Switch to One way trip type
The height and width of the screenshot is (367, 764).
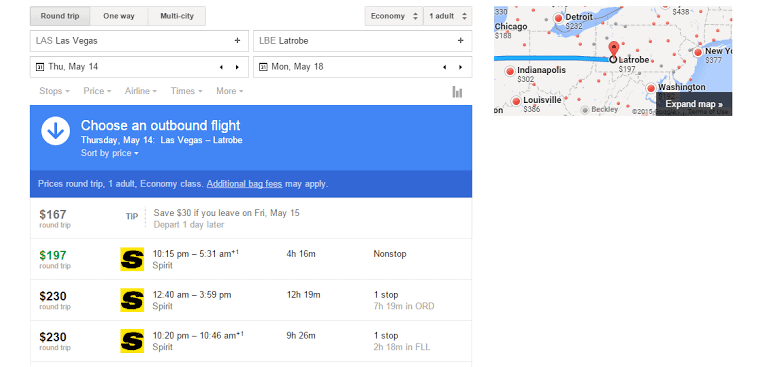click(119, 16)
